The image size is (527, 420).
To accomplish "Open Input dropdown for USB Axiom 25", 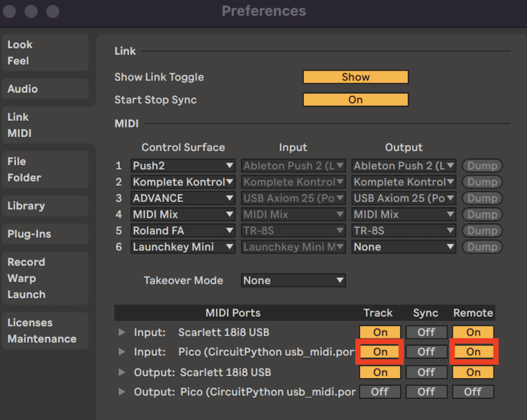I will coord(293,198).
